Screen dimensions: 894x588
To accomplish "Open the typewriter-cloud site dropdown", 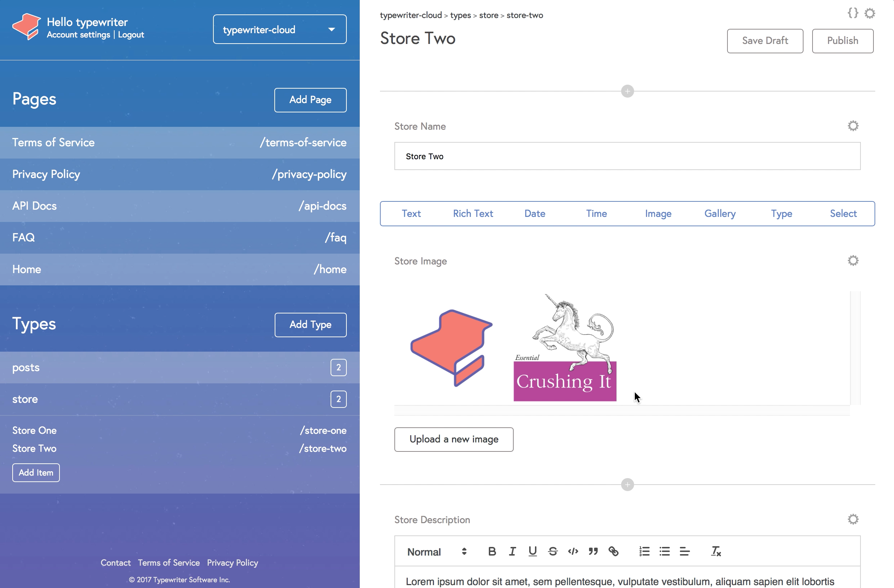I will (279, 29).
